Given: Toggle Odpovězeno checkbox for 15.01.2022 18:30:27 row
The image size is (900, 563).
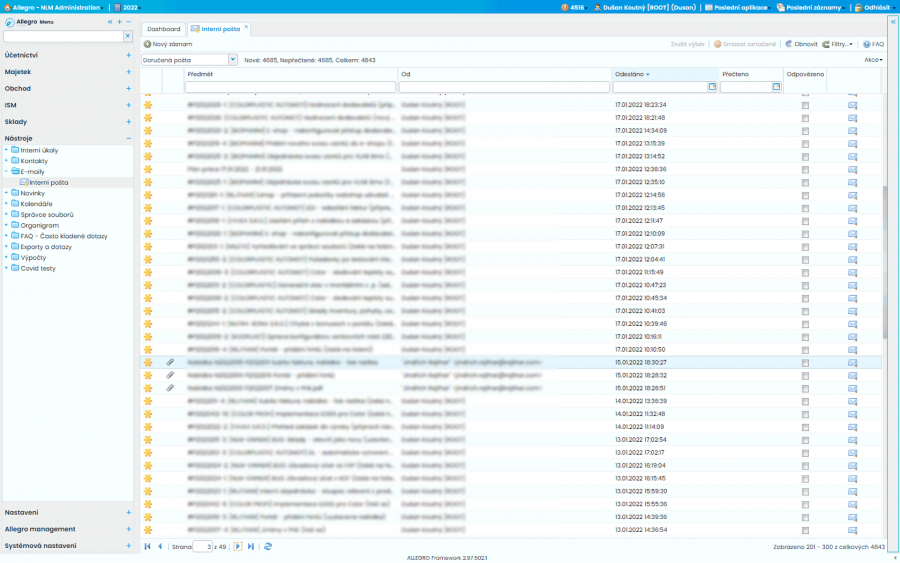Looking at the screenshot, I should tap(805, 362).
